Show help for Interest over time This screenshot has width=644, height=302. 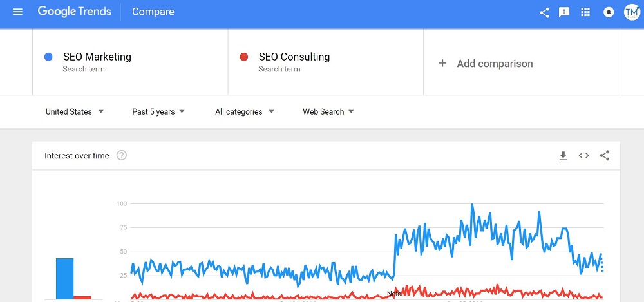[122, 155]
